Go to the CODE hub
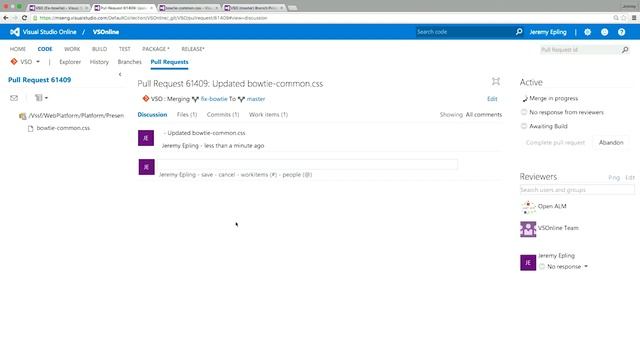 tap(45, 49)
